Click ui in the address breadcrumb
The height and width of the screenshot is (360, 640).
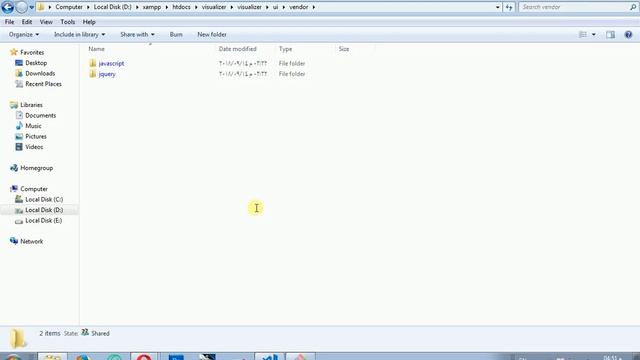(276, 7)
